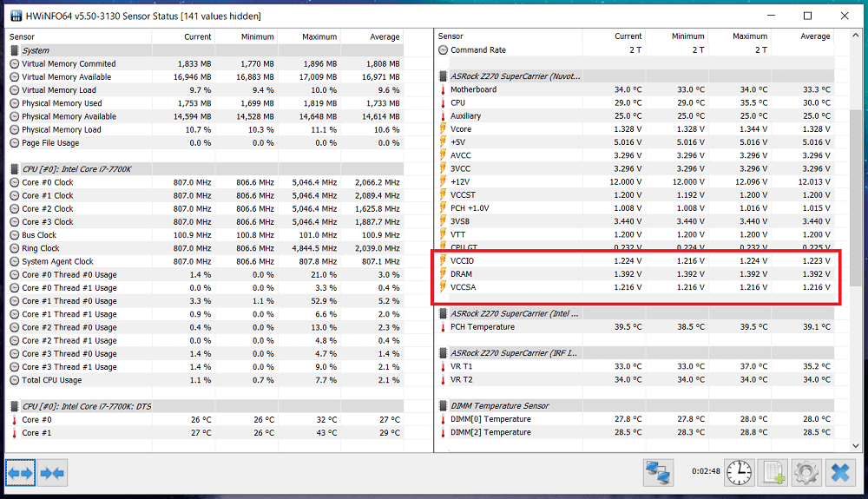Select the Auxiliary temperature row
This screenshot has height=499, width=868.
click(x=635, y=115)
